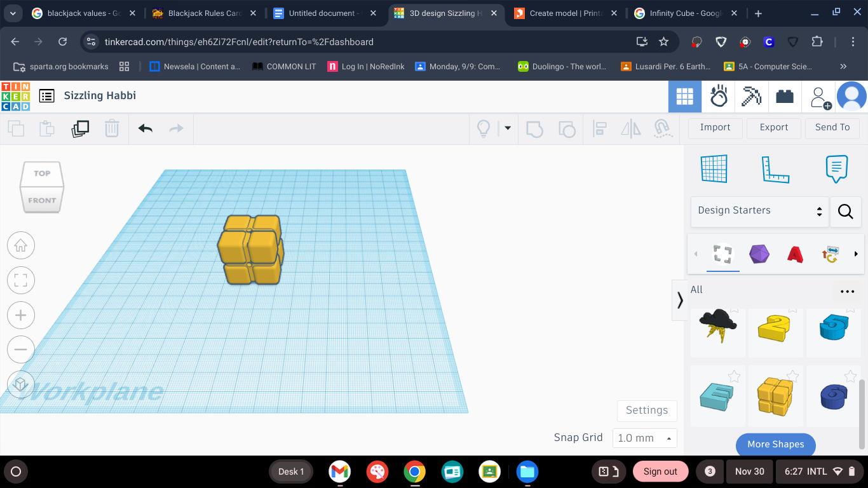Click the Workplane tool
Viewport: 868px width, 488px height.
point(714,168)
